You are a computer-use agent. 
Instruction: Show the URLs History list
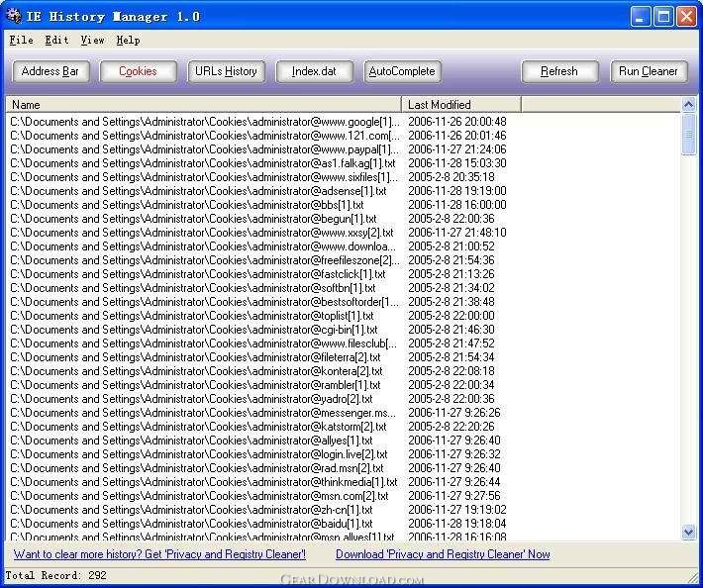tap(226, 71)
